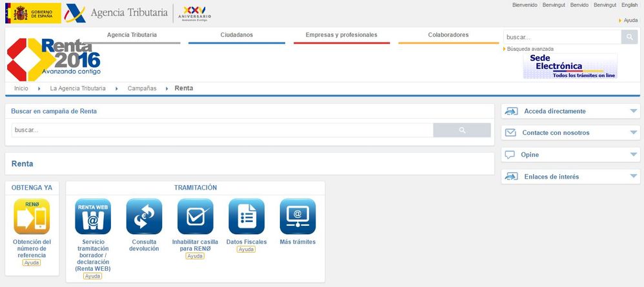Image resolution: width=644 pixels, height=287 pixels.
Task: Open the Ciudadanos navigation tab
Action: (236, 35)
